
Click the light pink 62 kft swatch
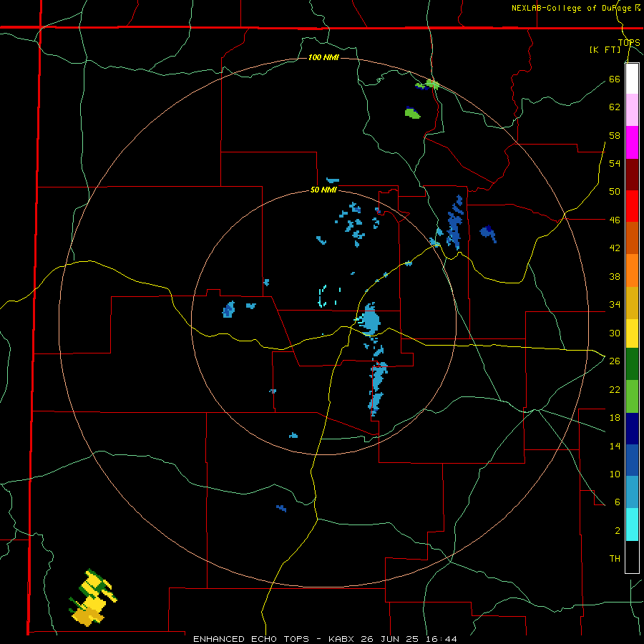pyautogui.click(x=632, y=109)
